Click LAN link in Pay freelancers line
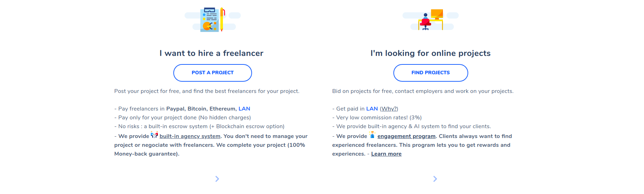This screenshot has height=194, width=644. pyautogui.click(x=244, y=109)
